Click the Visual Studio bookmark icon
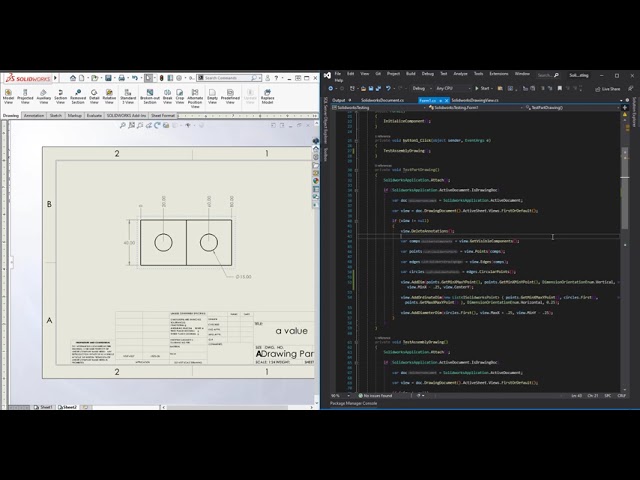 560,89
